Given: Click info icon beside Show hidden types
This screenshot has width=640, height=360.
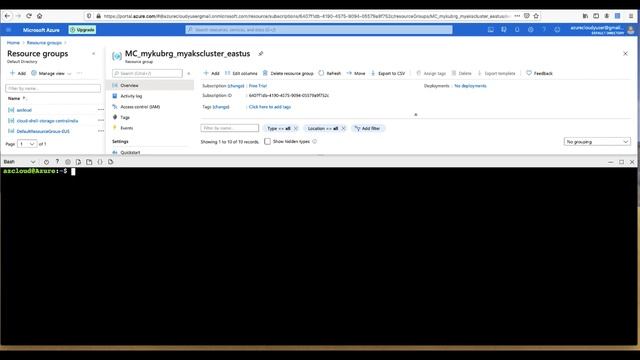Looking at the screenshot, I should click(315, 142).
